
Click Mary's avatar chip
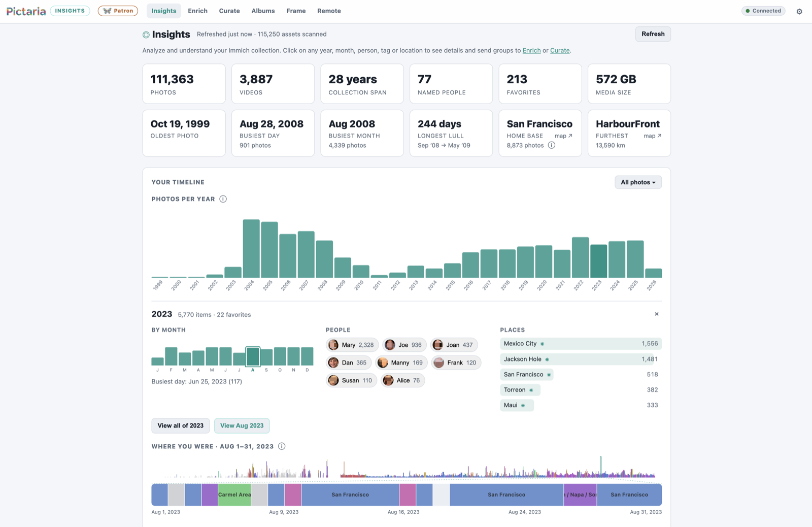[352, 345]
